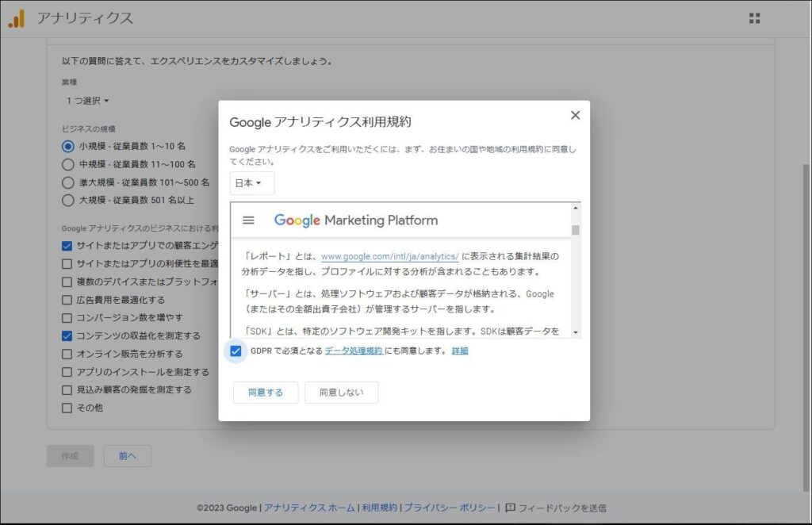Click the Analytics logo icon
Screen dimensions: 812x525
coord(16,19)
